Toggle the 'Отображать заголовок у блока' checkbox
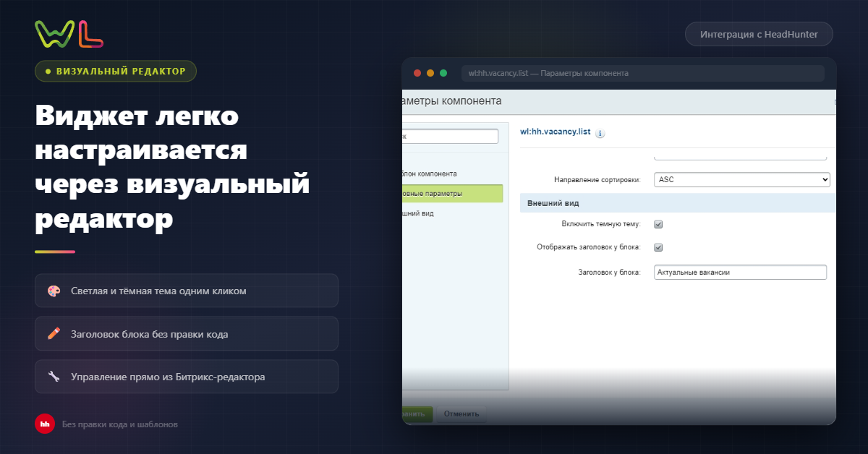The height and width of the screenshot is (454, 868). [x=658, y=247]
